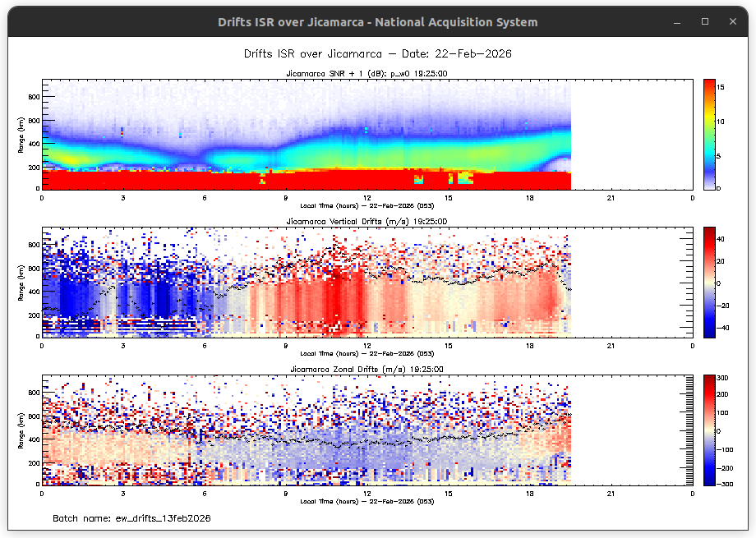Click the main heading with the date 22-Feb-2026
Image resolution: width=756 pixels, height=538 pixels.
pyautogui.click(x=378, y=53)
